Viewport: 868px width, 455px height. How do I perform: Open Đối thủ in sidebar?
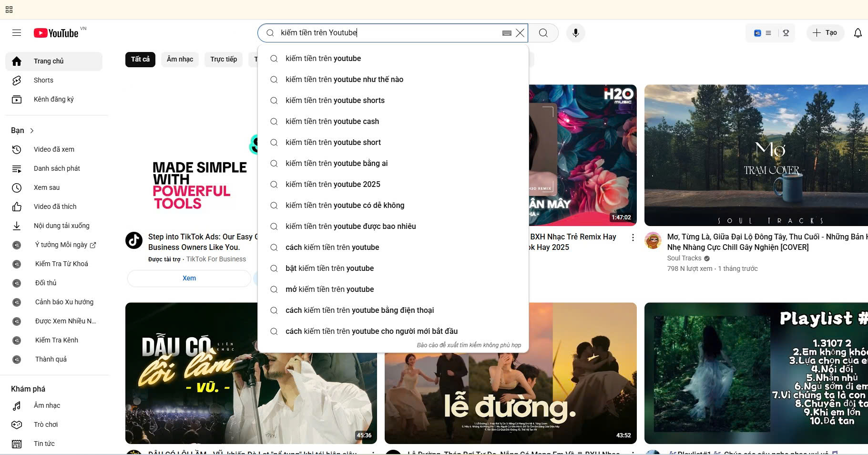click(54, 283)
